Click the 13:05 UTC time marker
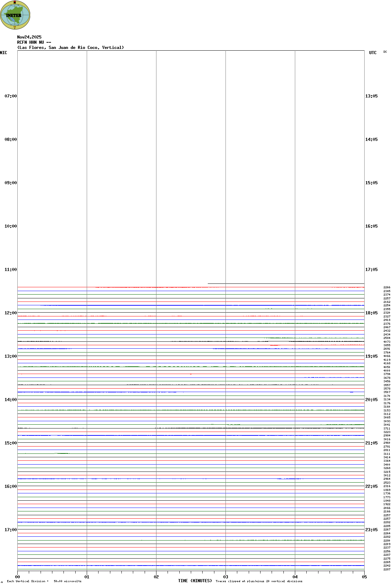The width and height of the screenshot is (392, 586). point(372,96)
